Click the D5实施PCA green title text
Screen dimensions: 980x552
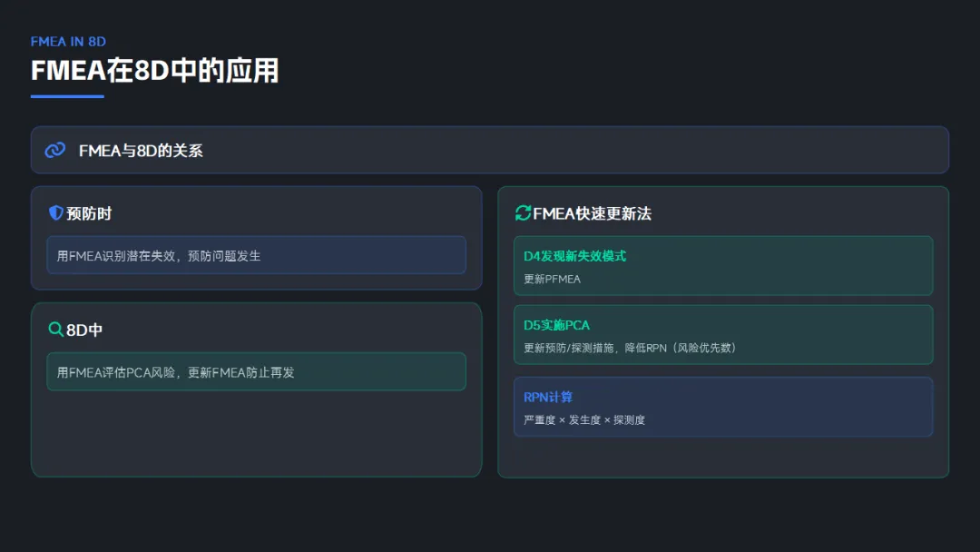coord(556,325)
